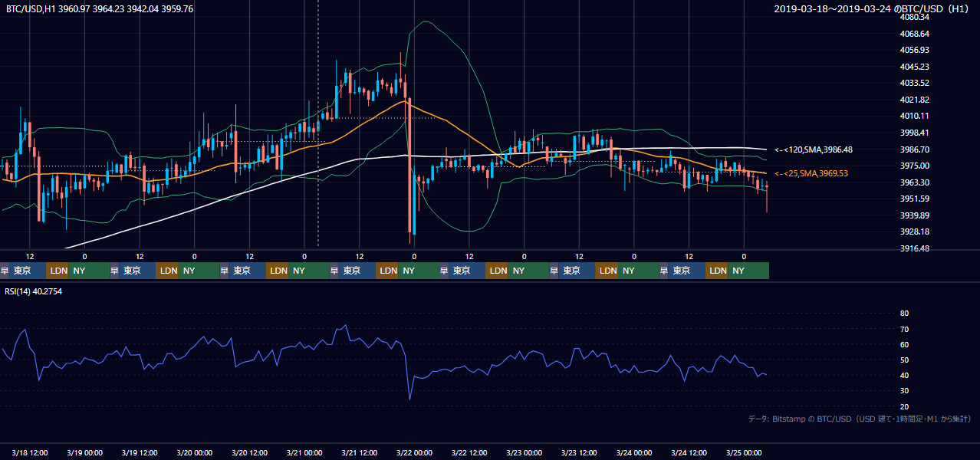Click price axis value 3939.89
Screen dimensions: 980x460
pos(916,215)
